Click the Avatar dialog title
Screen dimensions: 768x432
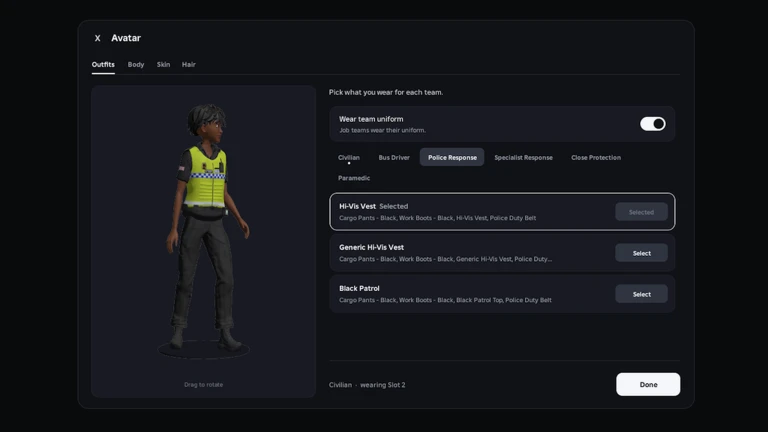tap(126, 38)
